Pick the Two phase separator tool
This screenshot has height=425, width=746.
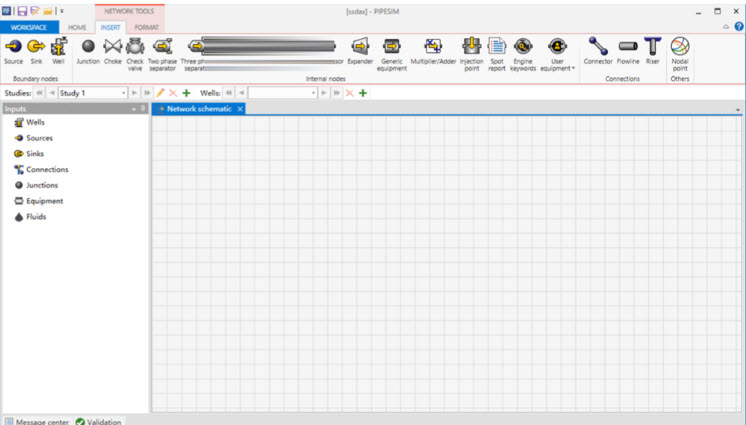pos(161,52)
